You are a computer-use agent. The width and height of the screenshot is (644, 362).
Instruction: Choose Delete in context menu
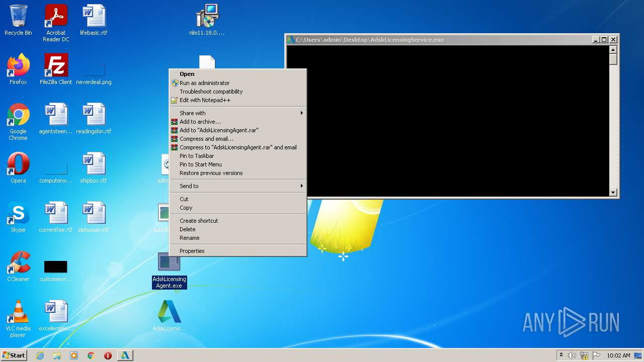238,229
